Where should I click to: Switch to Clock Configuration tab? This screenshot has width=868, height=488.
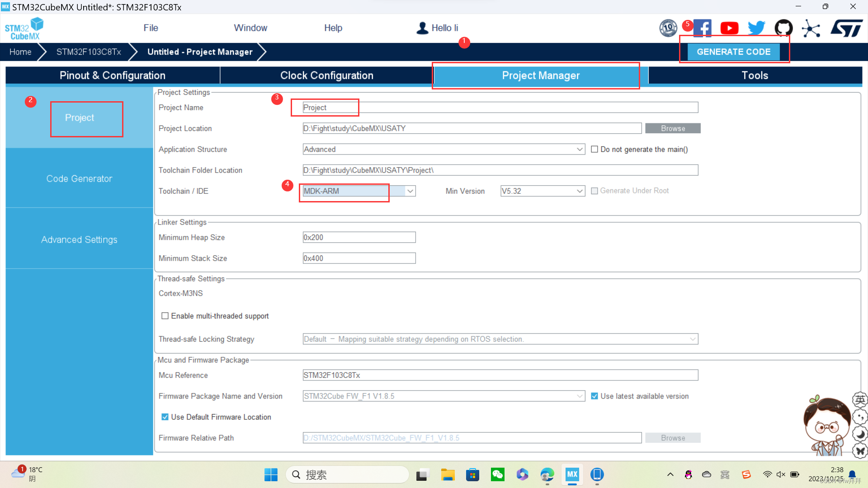327,75
